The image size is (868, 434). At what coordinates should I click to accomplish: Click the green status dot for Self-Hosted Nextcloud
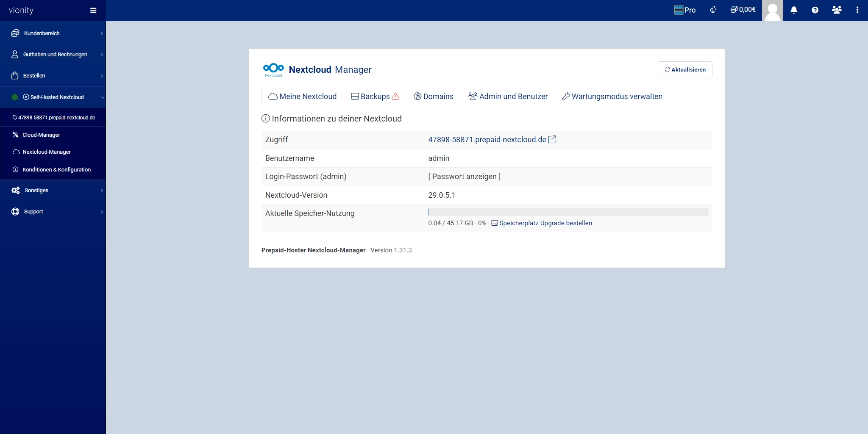coord(14,97)
